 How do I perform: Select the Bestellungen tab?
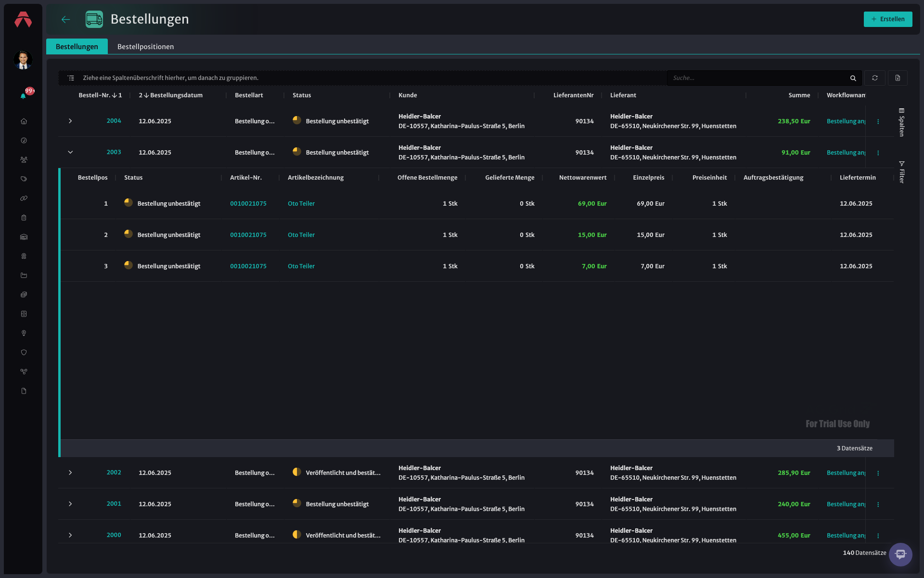click(77, 47)
